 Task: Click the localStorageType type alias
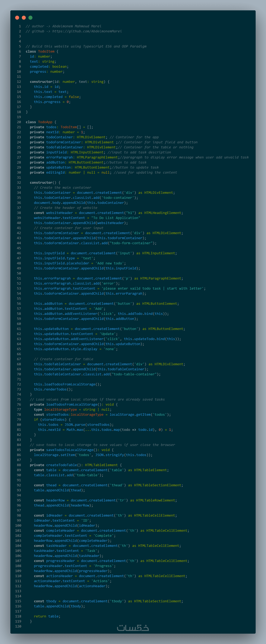point(61,409)
